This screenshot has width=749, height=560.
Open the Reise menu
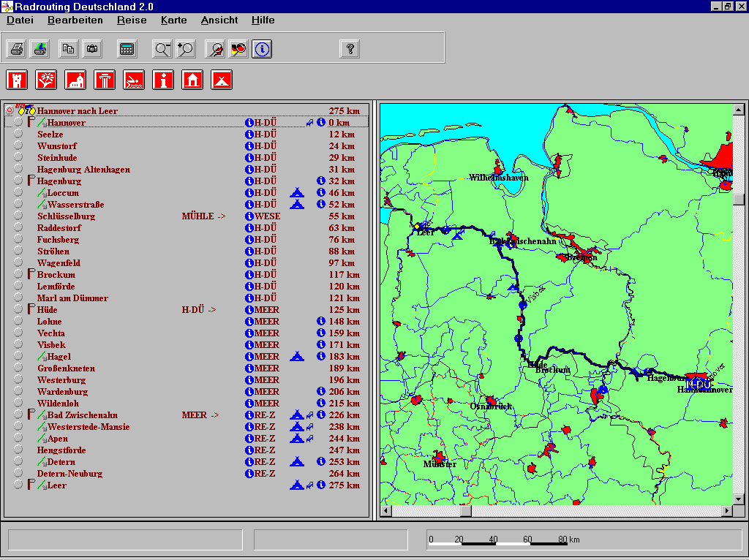(132, 20)
